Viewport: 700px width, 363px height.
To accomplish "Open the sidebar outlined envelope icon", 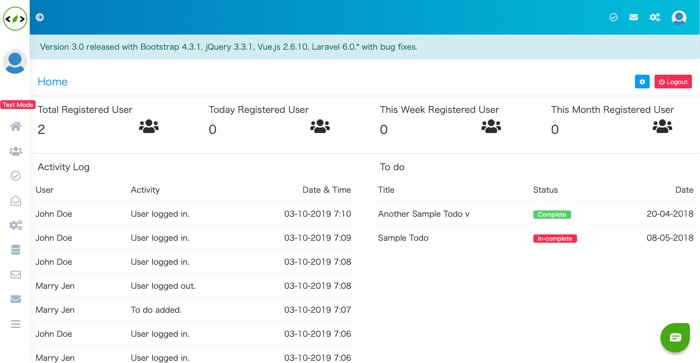I will pos(16,274).
